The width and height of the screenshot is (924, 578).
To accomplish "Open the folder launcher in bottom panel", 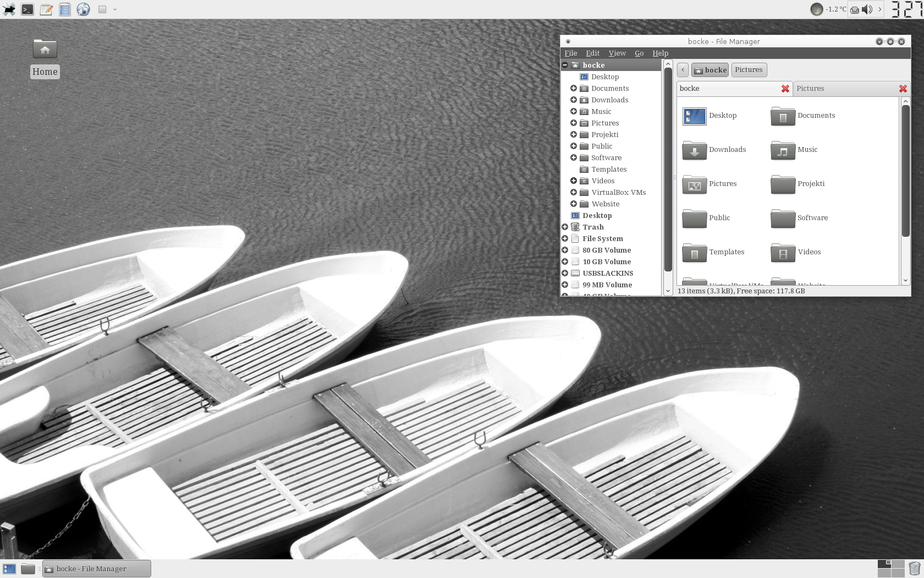I will coord(28,569).
